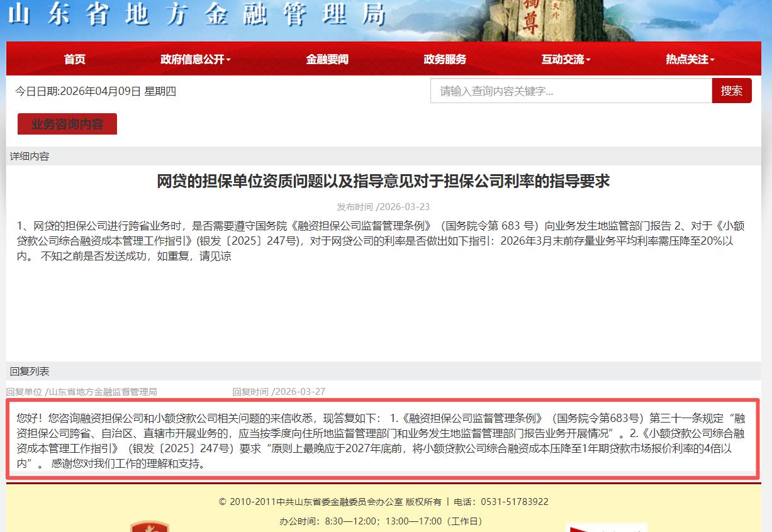772x532 pixels.
Task: Click the 山东省地方金融管理局 site title
Action: point(196,15)
